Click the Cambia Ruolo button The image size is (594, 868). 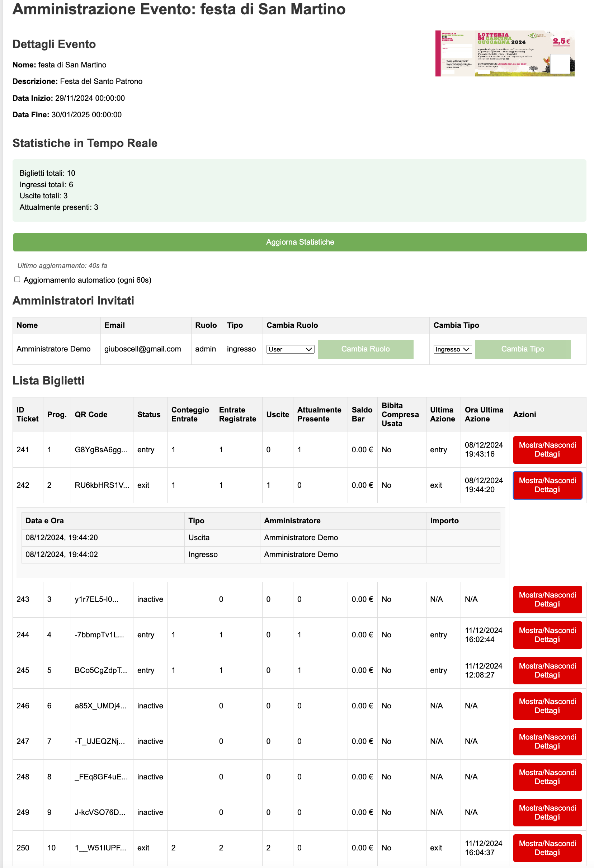366,349
